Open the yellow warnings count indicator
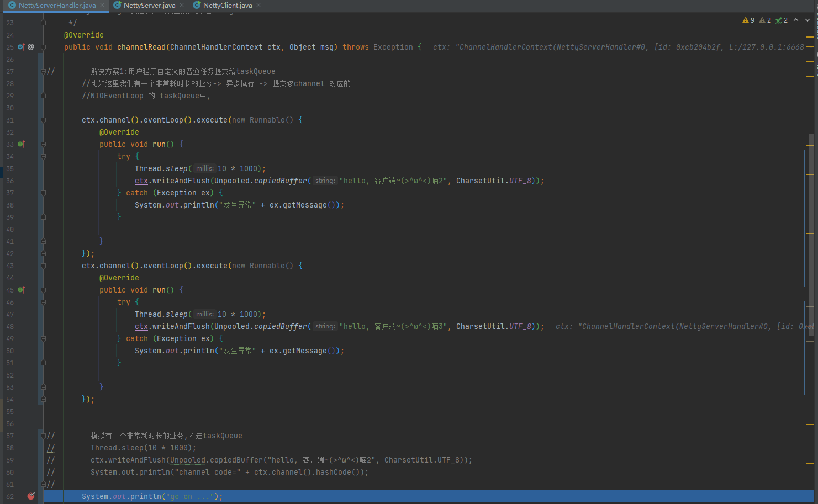The image size is (818, 504). point(748,20)
